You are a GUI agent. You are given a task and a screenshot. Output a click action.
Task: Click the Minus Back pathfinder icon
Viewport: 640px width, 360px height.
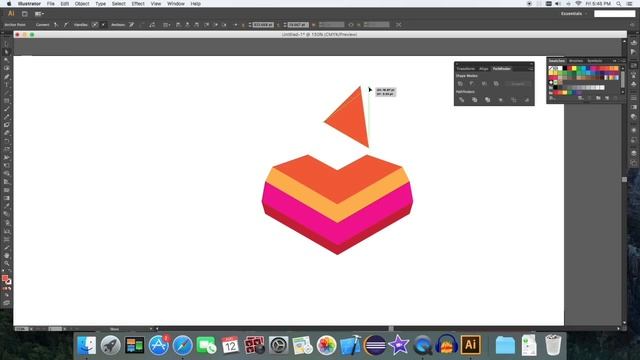click(x=527, y=100)
